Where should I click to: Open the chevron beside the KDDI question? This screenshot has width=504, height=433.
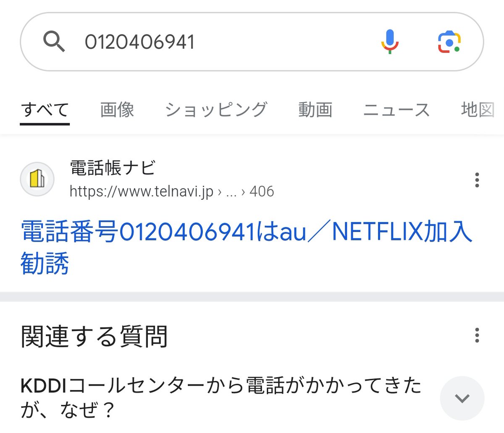[462, 398]
